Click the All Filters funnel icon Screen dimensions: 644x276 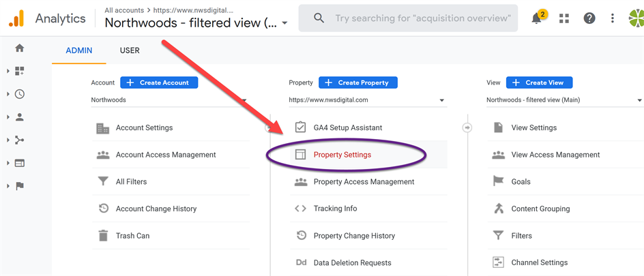click(103, 181)
